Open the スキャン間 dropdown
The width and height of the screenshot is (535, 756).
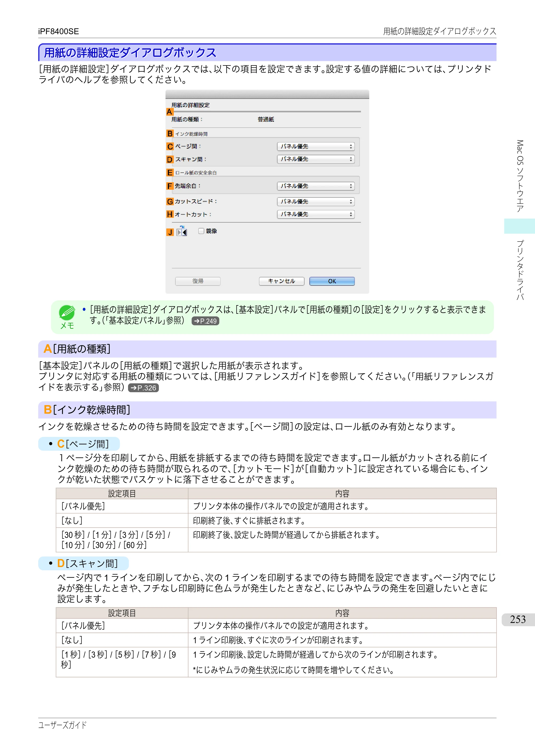point(315,159)
